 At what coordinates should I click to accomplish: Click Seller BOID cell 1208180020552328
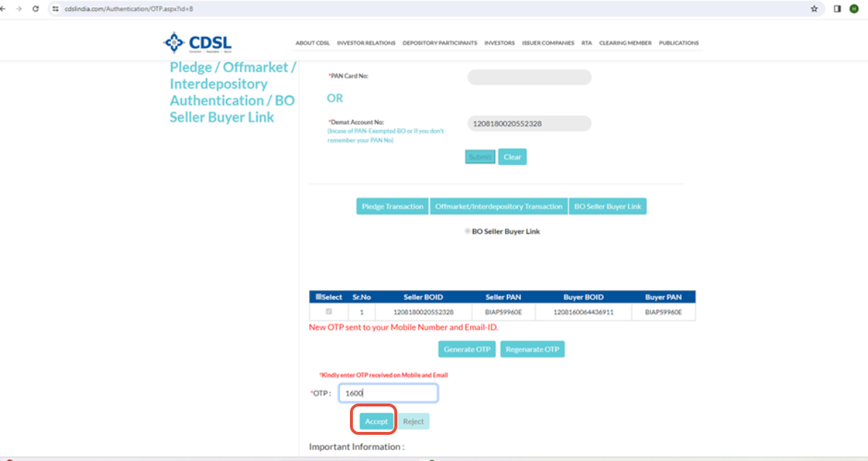coord(423,312)
